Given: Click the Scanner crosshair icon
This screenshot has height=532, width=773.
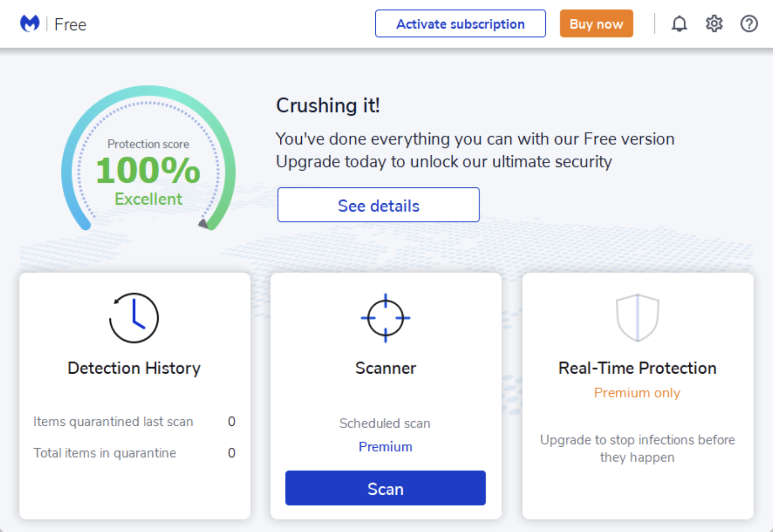Looking at the screenshot, I should [x=385, y=318].
